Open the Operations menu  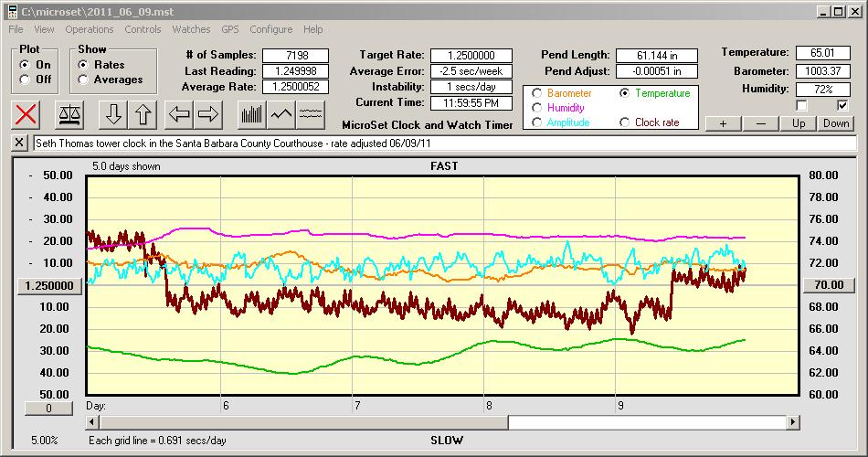tap(90, 29)
